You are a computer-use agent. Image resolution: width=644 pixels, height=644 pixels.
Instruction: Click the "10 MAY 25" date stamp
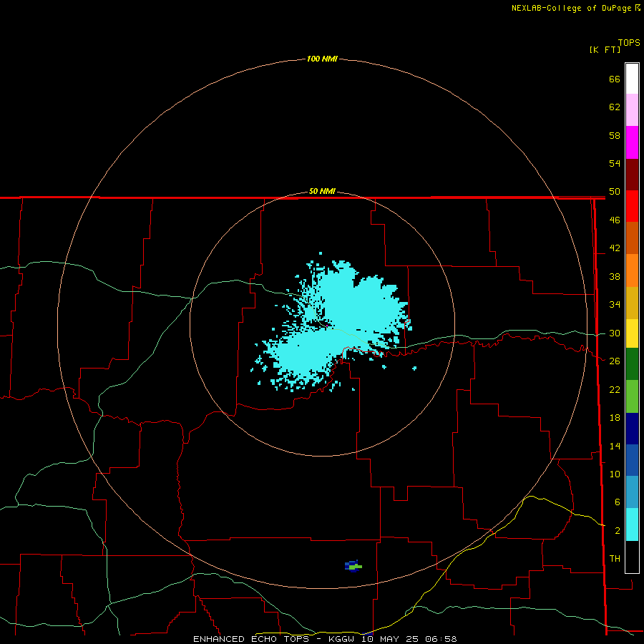pyautogui.click(x=390, y=639)
